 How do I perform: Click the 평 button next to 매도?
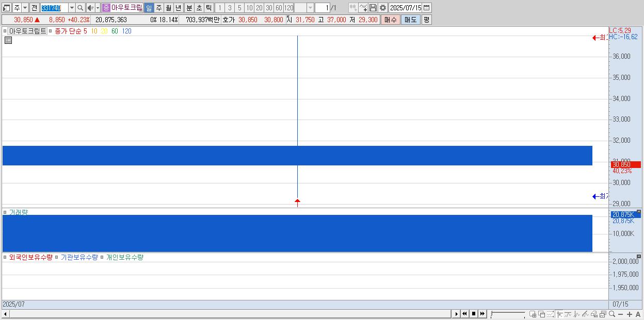coord(426,20)
